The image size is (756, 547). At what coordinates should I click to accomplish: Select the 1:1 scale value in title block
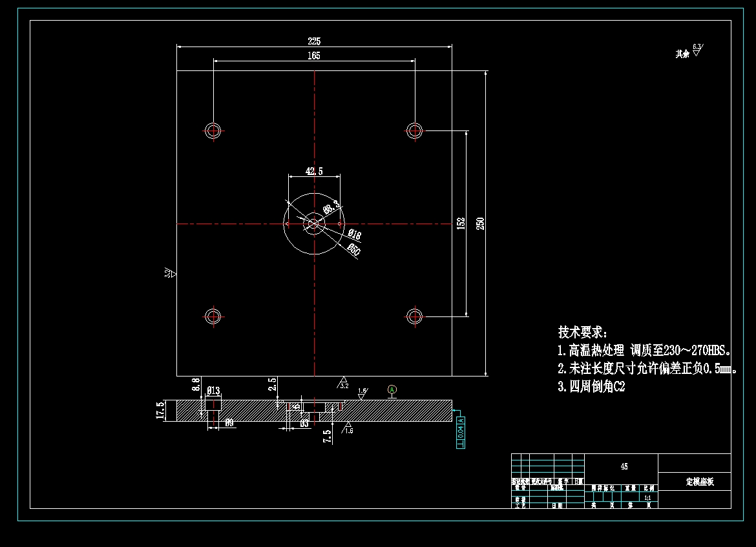click(647, 497)
